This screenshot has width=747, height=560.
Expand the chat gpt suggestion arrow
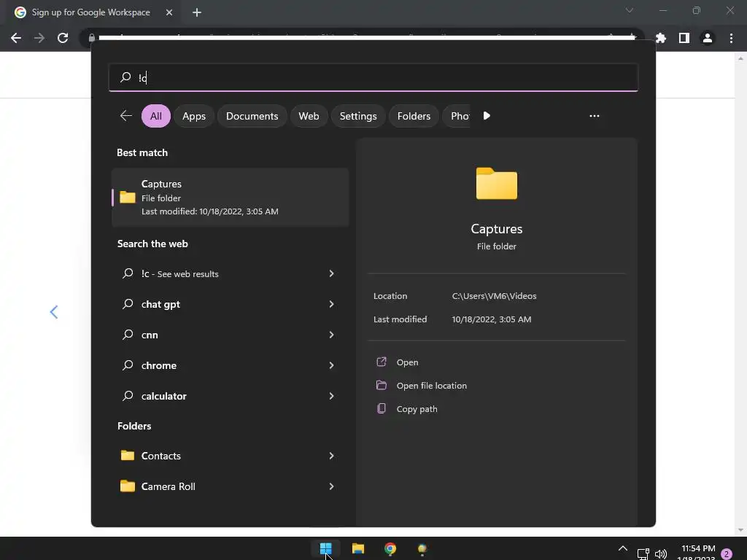point(332,304)
